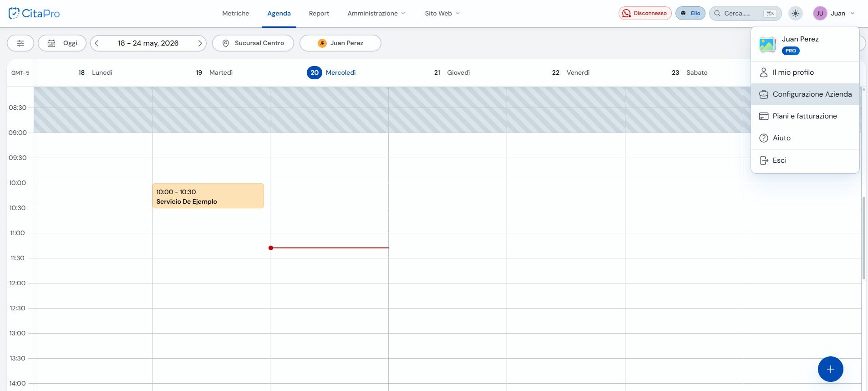
Task: Add new appointment with plus button
Action: [830, 369]
